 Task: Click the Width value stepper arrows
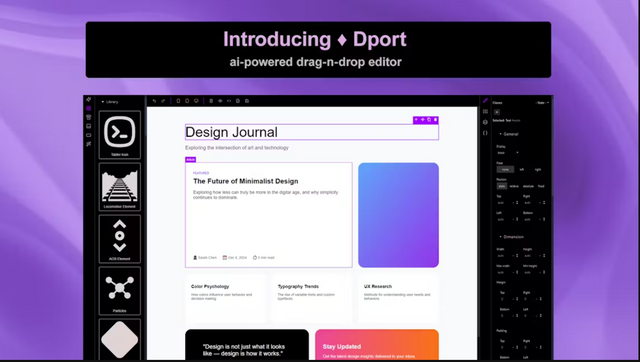(517, 256)
